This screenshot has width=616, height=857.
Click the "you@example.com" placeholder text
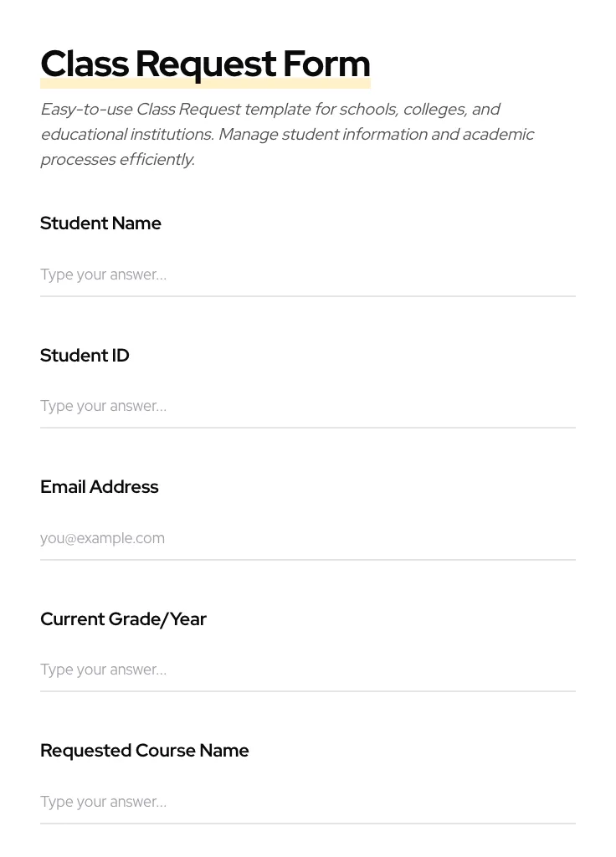click(x=102, y=538)
